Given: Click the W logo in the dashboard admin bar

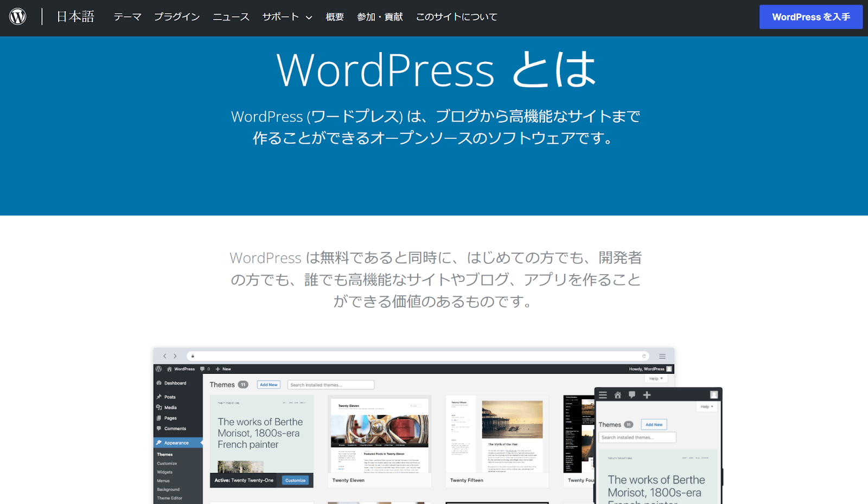Looking at the screenshot, I should tap(159, 369).
